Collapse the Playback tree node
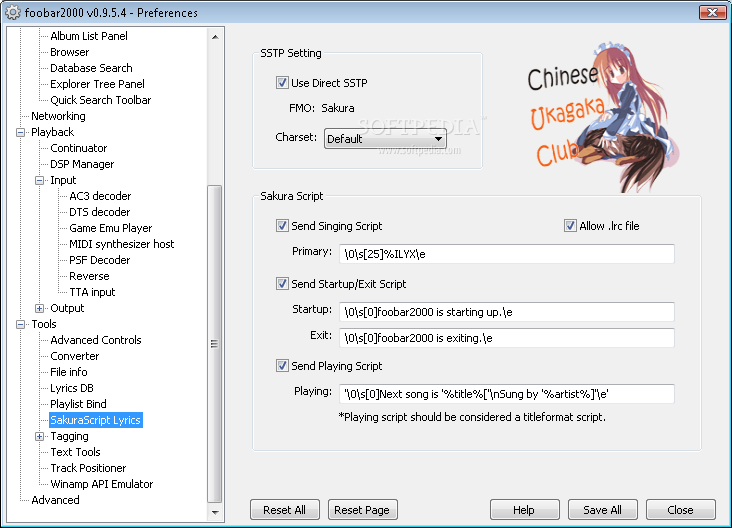The width and height of the screenshot is (732, 528). (21, 132)
